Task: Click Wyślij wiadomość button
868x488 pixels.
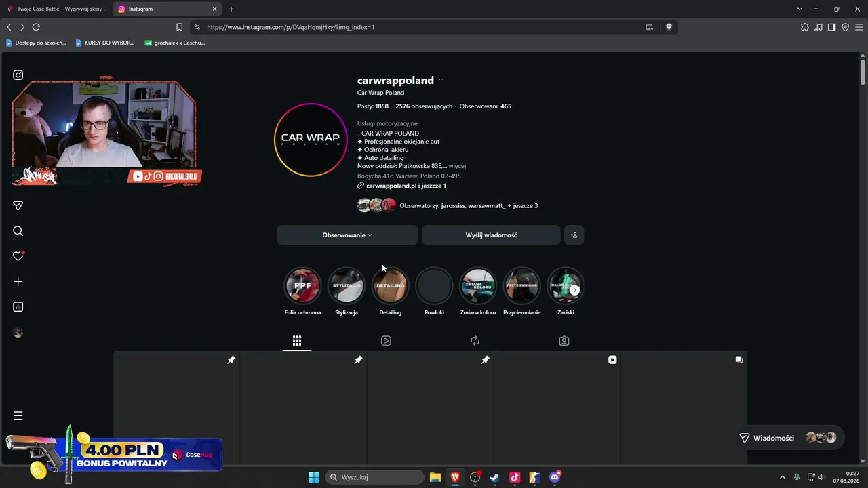Action: pyautogui.click(x=491, y=235)
